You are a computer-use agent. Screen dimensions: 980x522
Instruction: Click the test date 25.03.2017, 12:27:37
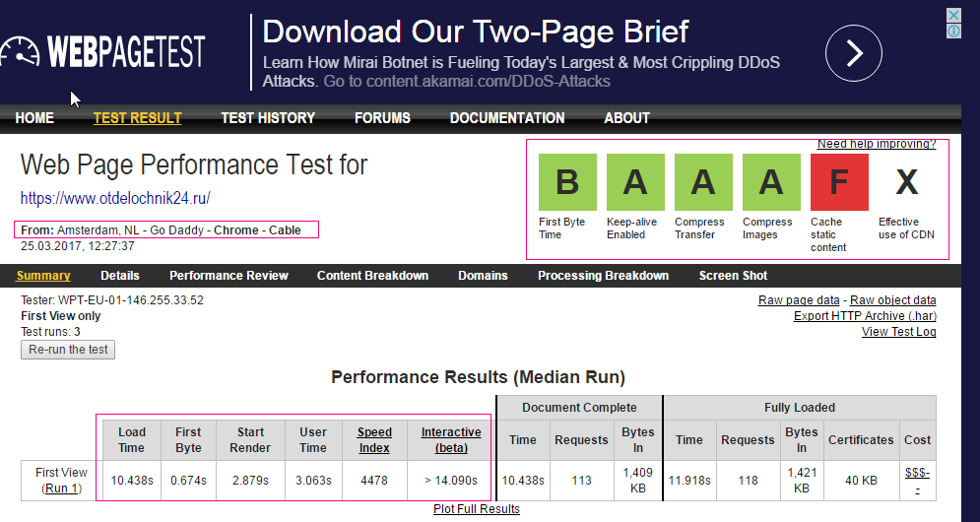[78, 245]
